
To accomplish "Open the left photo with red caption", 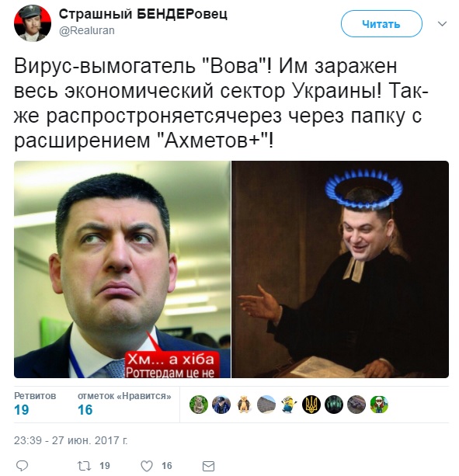I will click(122, 269).
